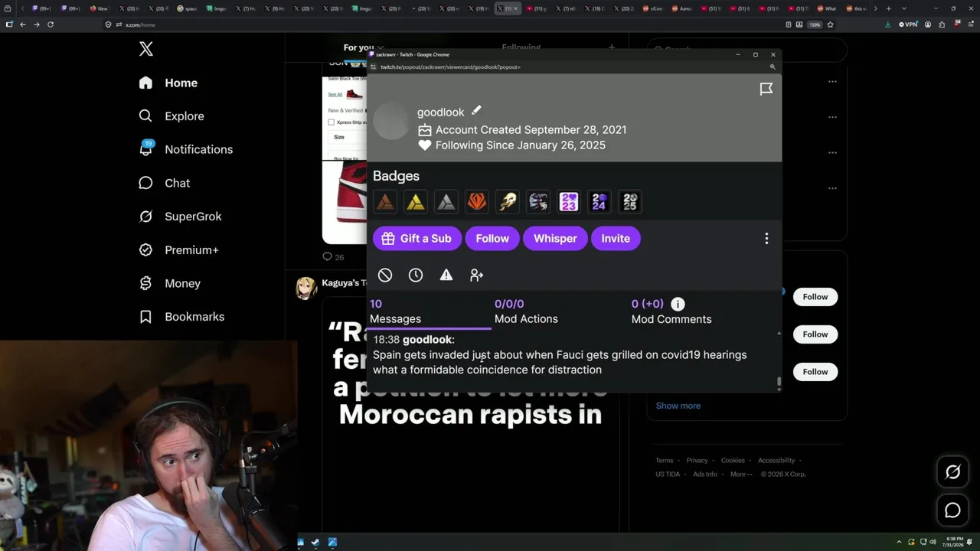Click goodlook username in the message log

point(428,339)
